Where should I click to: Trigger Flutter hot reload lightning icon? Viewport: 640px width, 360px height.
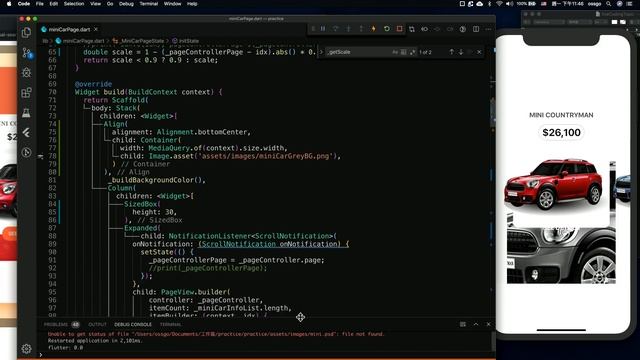click(x=373, y=29)
